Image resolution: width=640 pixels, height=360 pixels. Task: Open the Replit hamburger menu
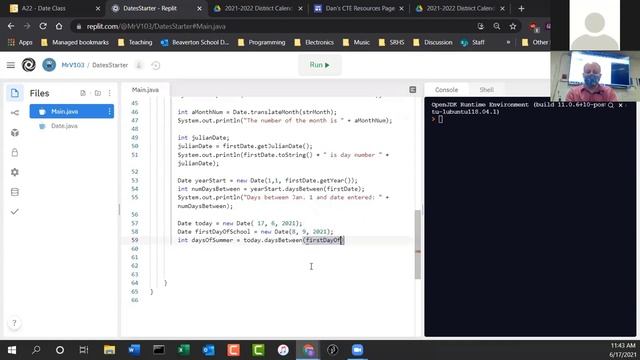click(11, 65)
